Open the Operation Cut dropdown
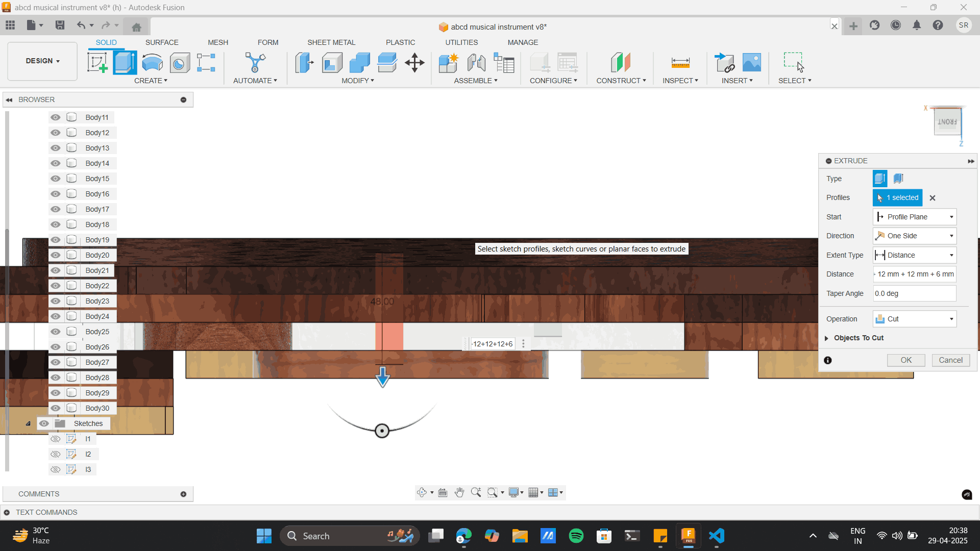 point(914,319)
